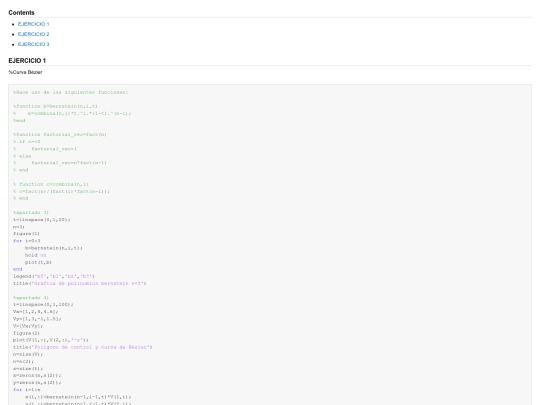Click the 't=linspace(0,1,20);' code line

click(42, 220)
